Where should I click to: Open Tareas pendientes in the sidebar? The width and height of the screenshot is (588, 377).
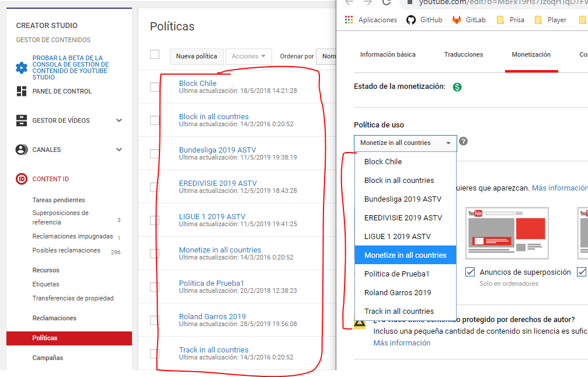coord(58,200)
